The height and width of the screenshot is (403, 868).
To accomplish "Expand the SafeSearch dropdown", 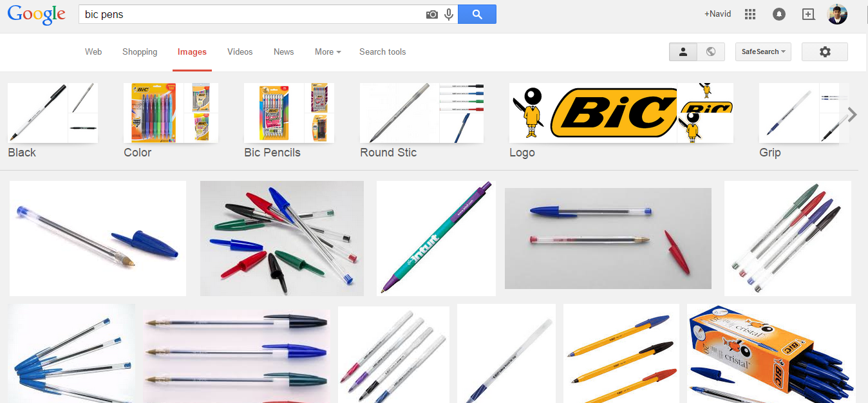I will 763,52.
